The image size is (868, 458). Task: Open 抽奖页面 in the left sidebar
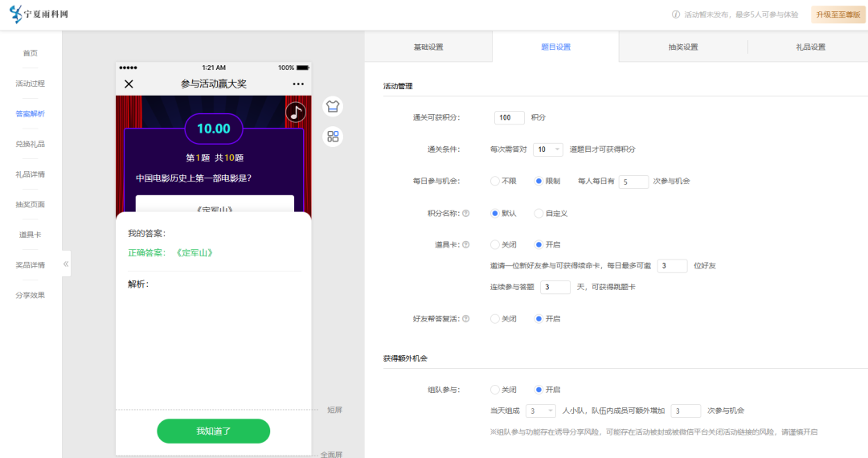point(31,205)
